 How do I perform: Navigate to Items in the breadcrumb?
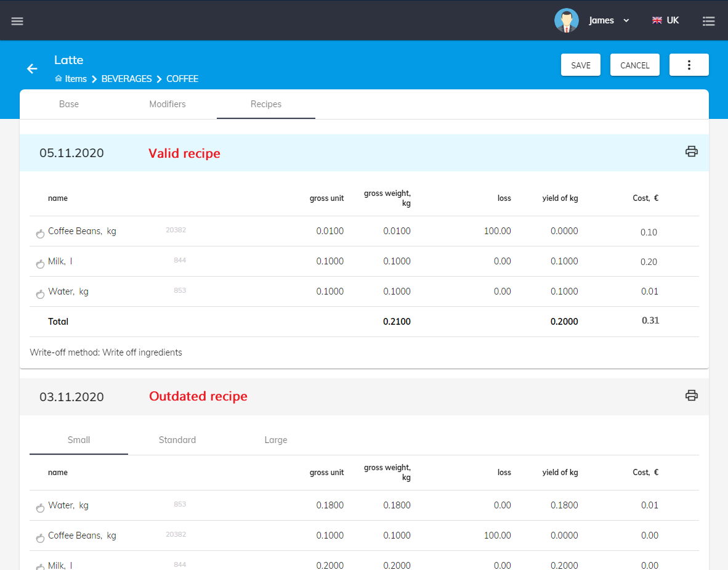pos(76,79)
